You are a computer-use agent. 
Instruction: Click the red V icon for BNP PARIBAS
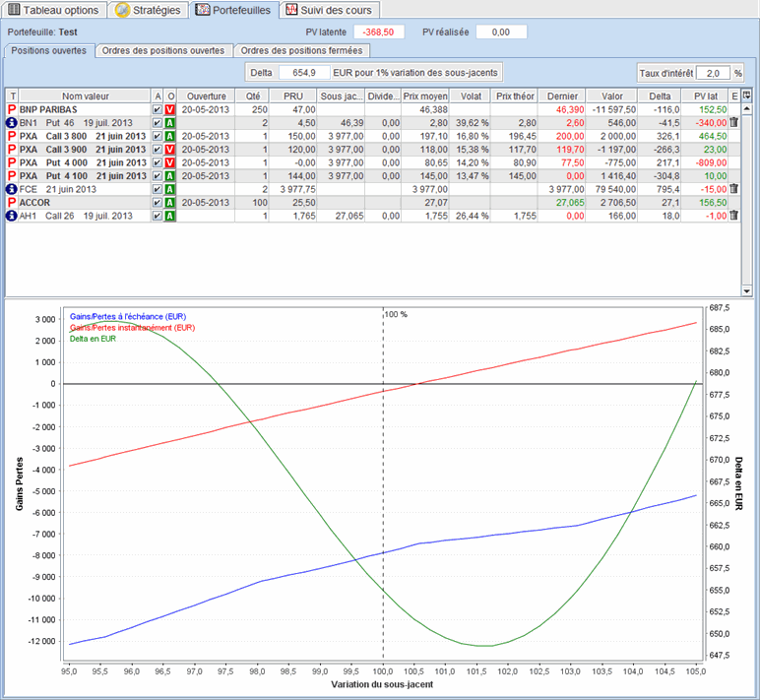[170, 109]
